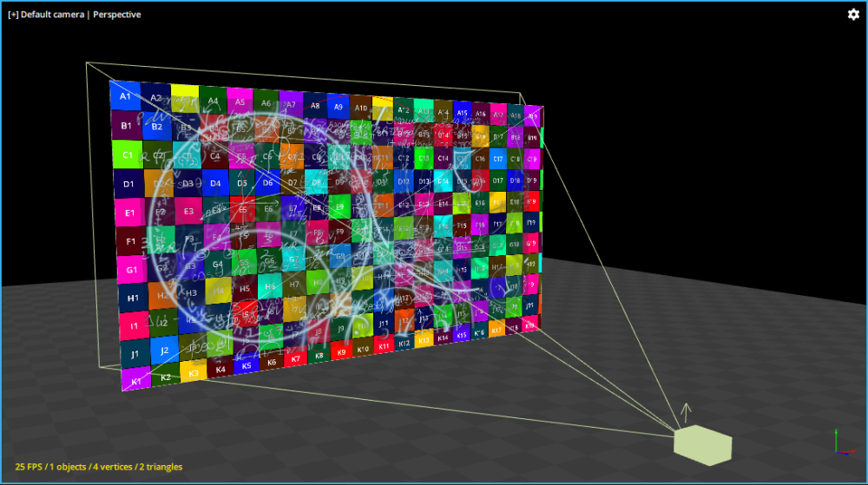Click the green A4 grid cell
Screen dimensions: 868x485
(213, 101)
